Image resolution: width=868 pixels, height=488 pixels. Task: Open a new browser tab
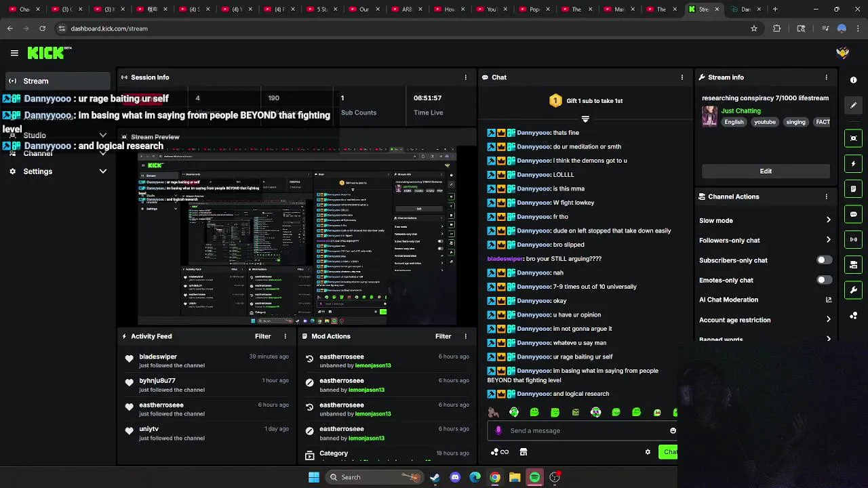click(775, 9)
